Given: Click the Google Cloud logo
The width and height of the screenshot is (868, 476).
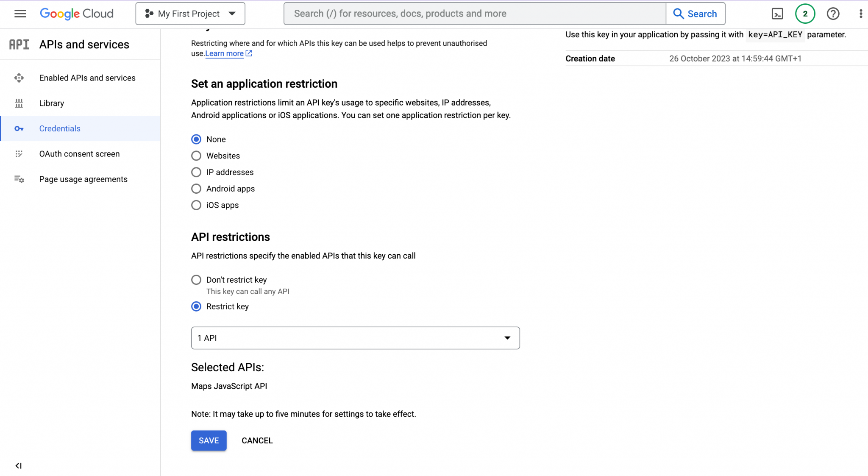Looking at the screenshot, I should [x=77, y=14].
